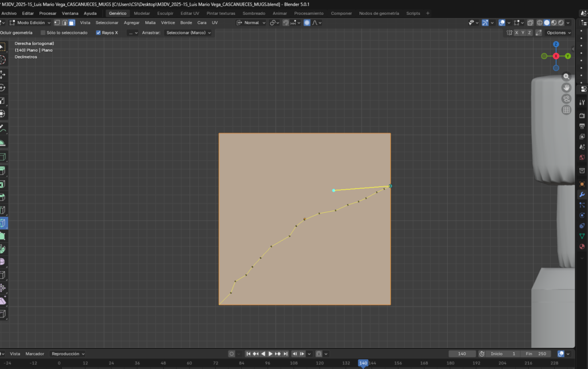Click the Opciones button in the header
This screenshot has width=588, height=369.
point(559,33)
